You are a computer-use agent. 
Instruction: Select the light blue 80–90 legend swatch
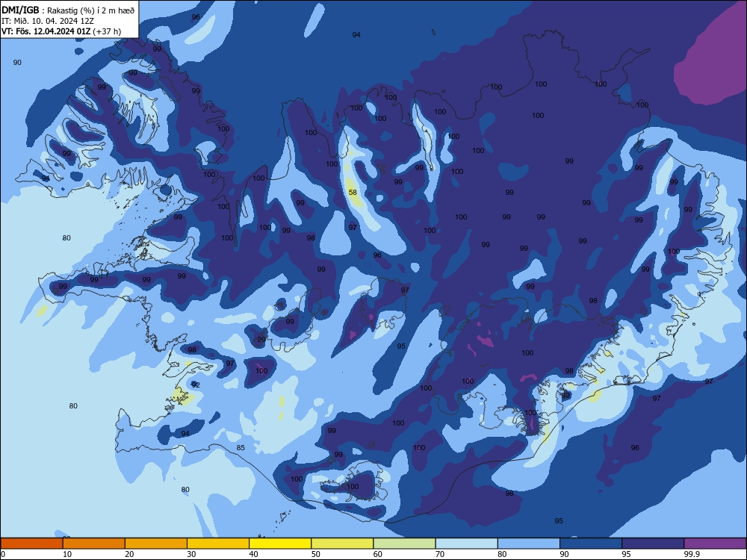click(529, 544)
